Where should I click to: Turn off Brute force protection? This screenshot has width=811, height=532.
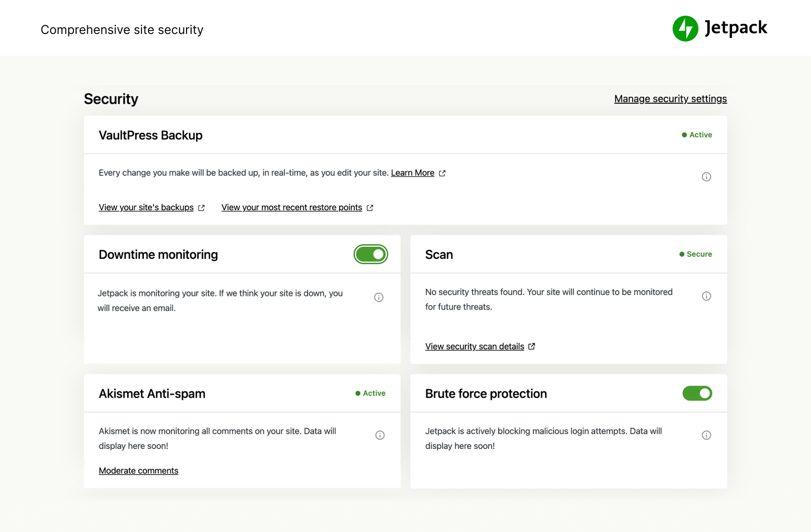[697, 393]
